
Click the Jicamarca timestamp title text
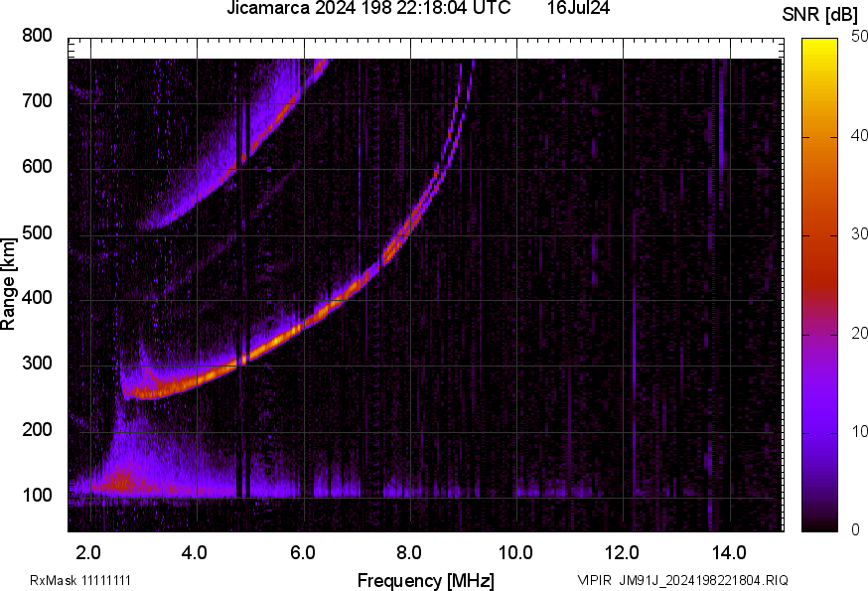[368, 9]
